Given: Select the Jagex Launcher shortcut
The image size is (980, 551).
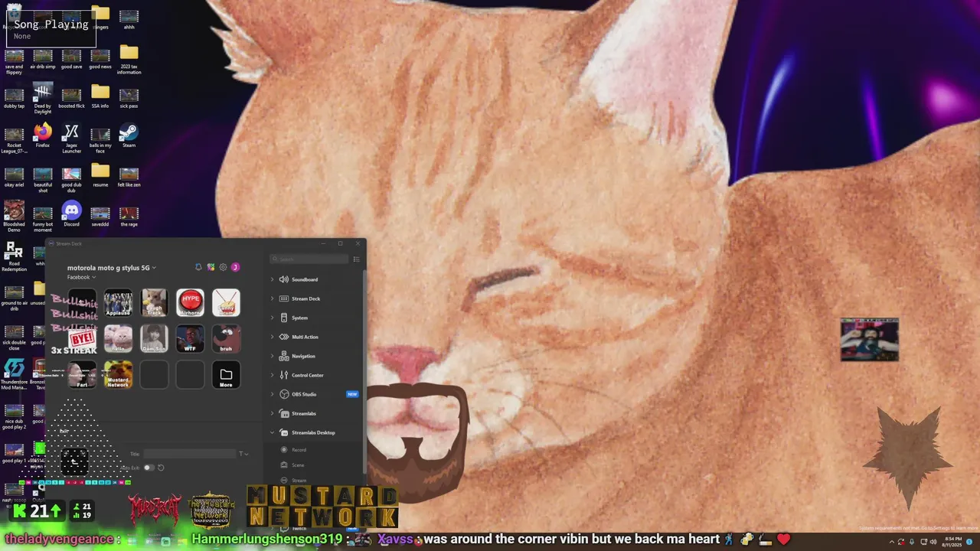Looking at the screenshot, I should pyautogui.click(x=71, y=139).
